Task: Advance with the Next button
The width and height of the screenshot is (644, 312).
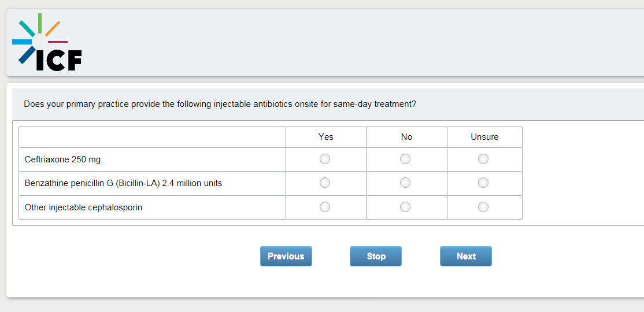Action: click(466, 256)
